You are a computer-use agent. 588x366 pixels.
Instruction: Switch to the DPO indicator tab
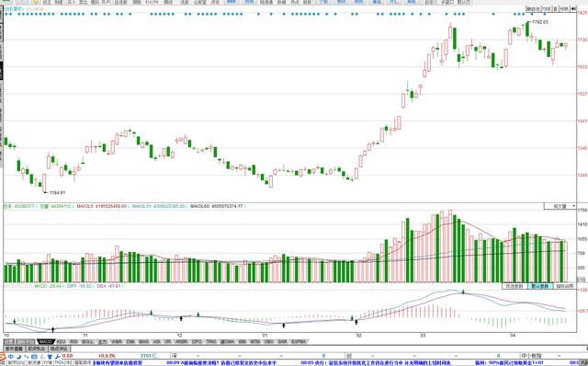coord(197,341)
